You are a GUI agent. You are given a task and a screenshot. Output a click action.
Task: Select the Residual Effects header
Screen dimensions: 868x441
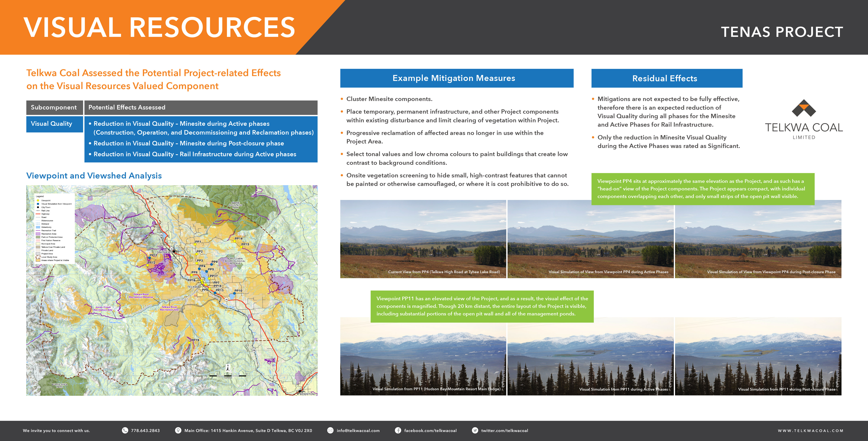[x=667, y=78]
